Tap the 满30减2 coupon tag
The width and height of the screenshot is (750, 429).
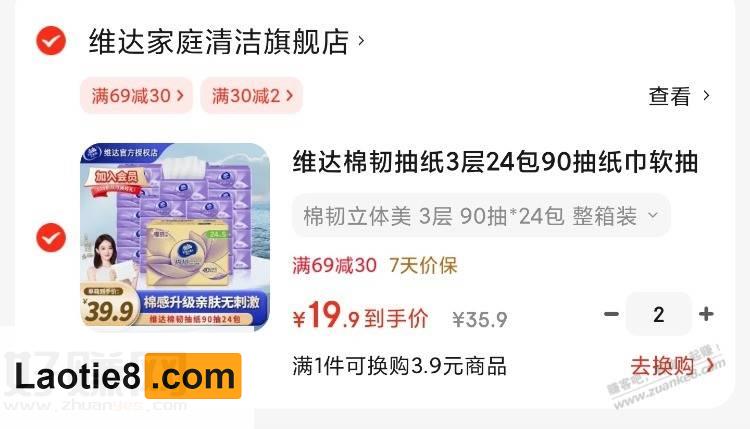pos(252,96)
